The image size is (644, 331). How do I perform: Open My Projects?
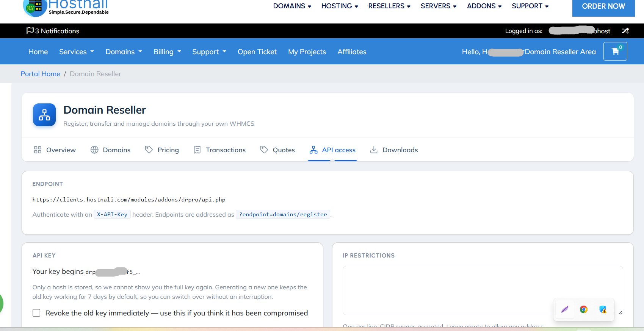tap(307, 52)
